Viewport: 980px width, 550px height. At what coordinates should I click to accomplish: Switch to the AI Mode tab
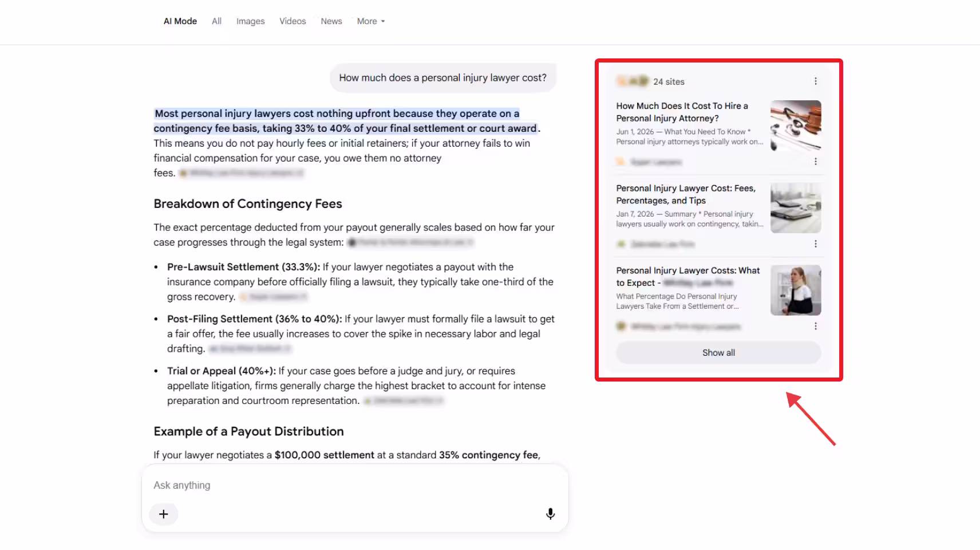[180, 21]
